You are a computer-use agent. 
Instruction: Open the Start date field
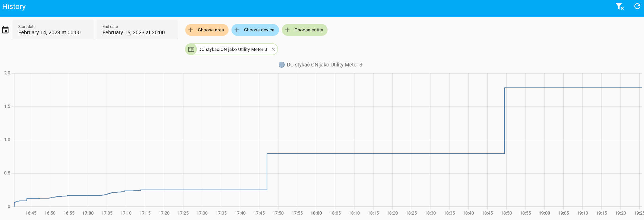(53, 30)
